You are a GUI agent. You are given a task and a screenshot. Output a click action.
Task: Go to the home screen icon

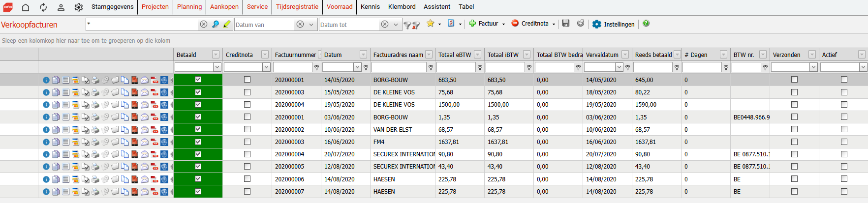click(x=26, y=7)
